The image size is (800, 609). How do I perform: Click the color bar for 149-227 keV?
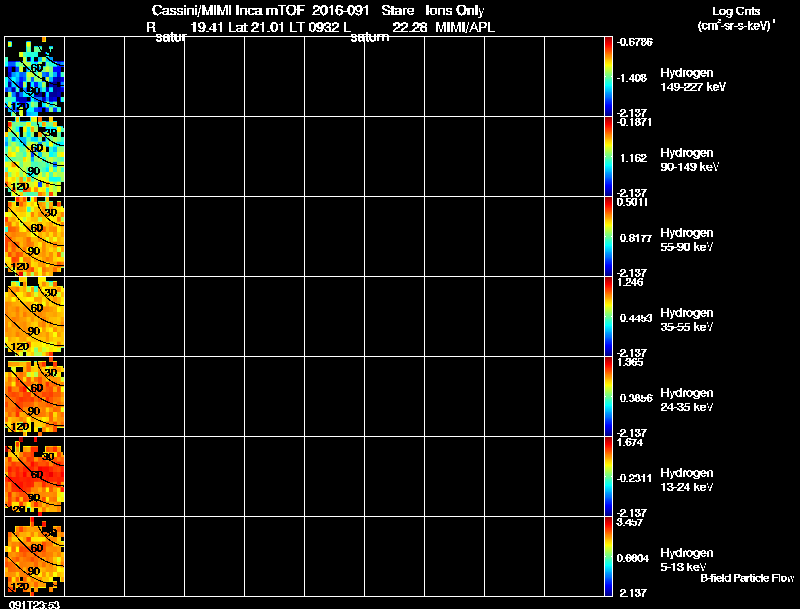click(608, 77)
